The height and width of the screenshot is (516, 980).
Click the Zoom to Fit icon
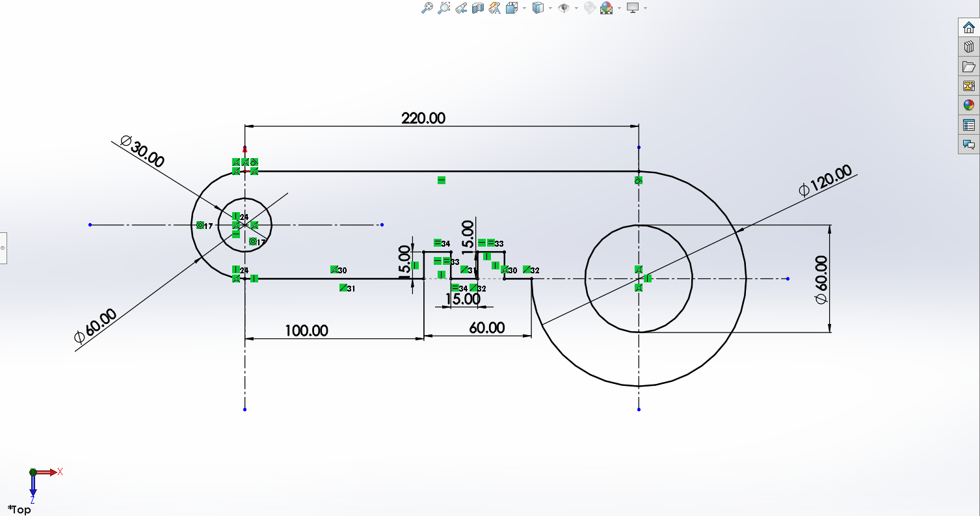click(427, 8)
